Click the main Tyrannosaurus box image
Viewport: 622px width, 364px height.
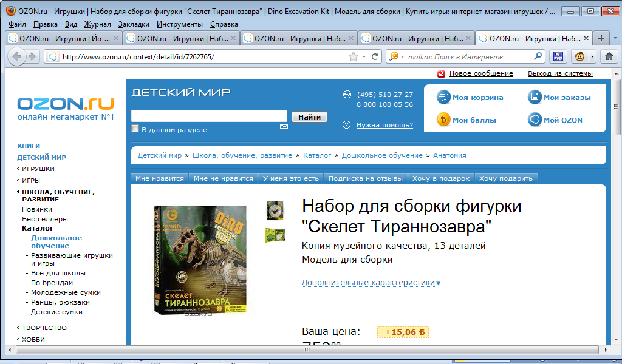[x=200, y=260]
